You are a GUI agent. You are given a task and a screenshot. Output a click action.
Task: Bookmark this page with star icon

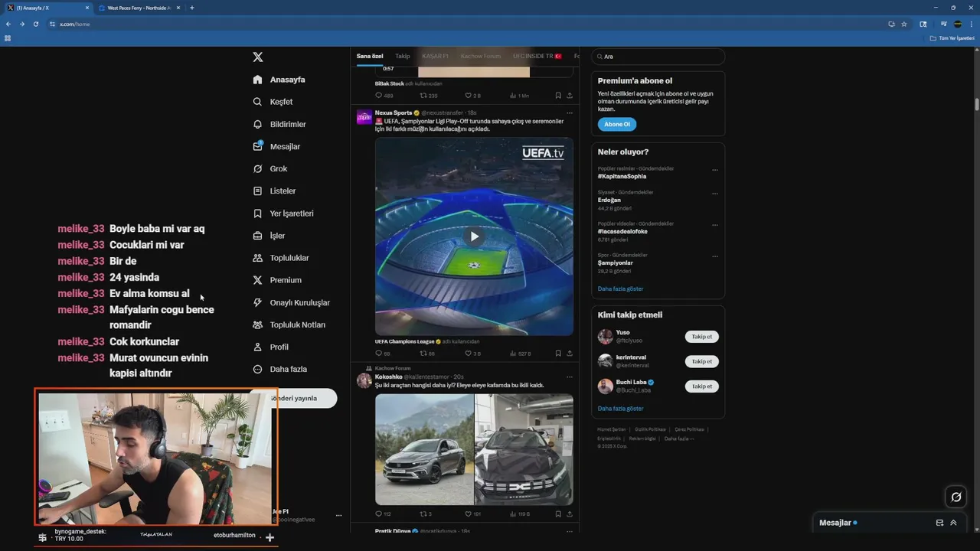click(904, 24)
